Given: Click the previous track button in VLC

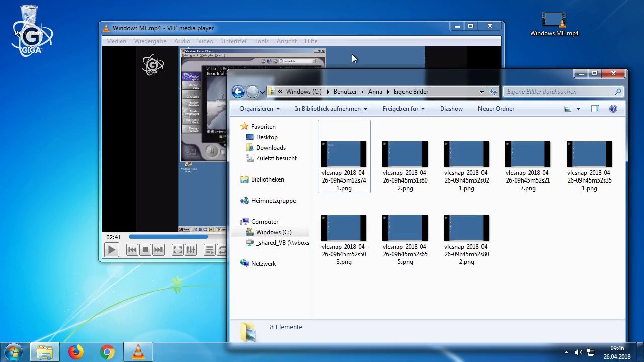Looking at the screenshot, I should [132, 250].
